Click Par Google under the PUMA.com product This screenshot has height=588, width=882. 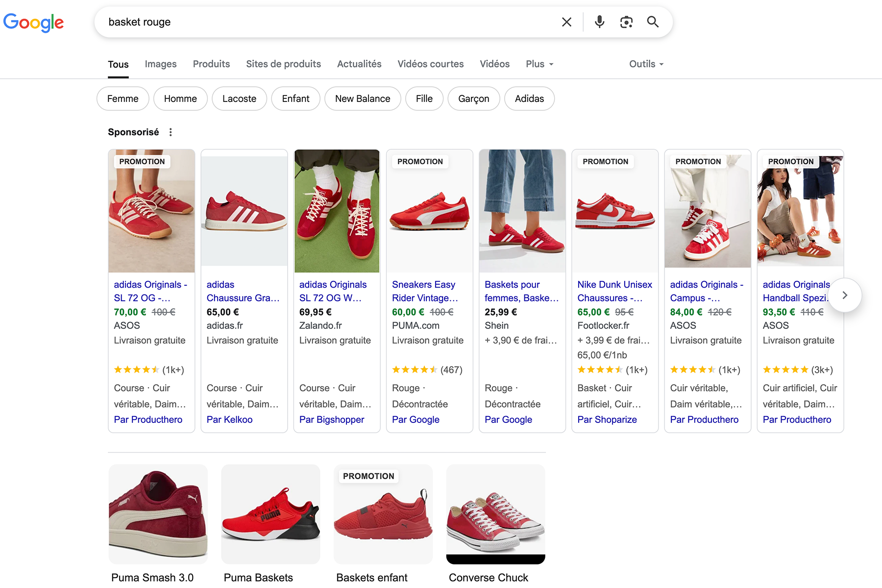click(416, 419)
